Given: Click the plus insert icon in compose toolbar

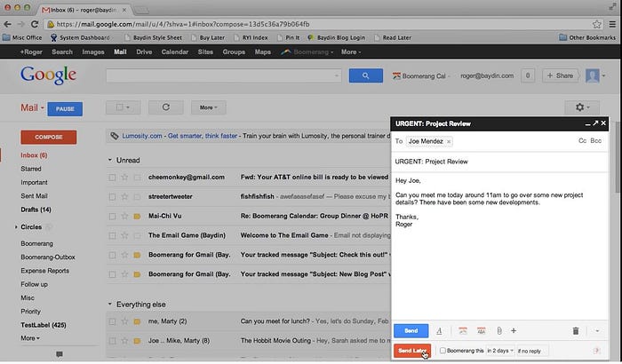Looking at the screenshot, I should (x=514, y=330).
